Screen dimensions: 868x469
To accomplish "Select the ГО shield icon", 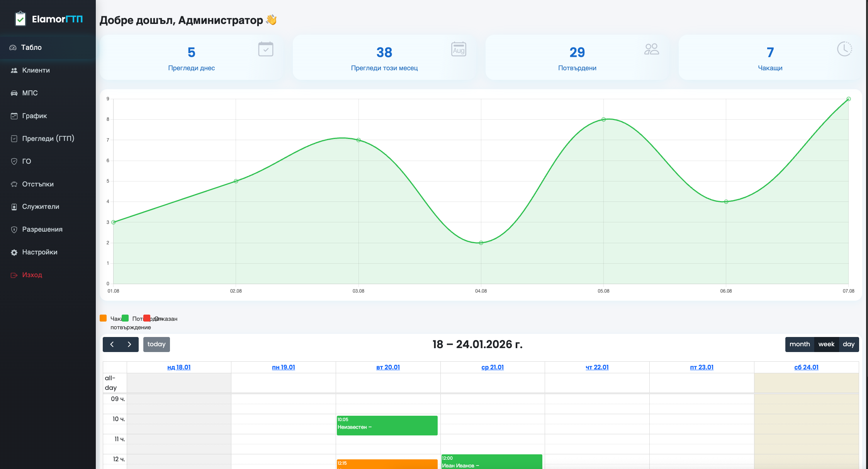I will click(14, 161).
